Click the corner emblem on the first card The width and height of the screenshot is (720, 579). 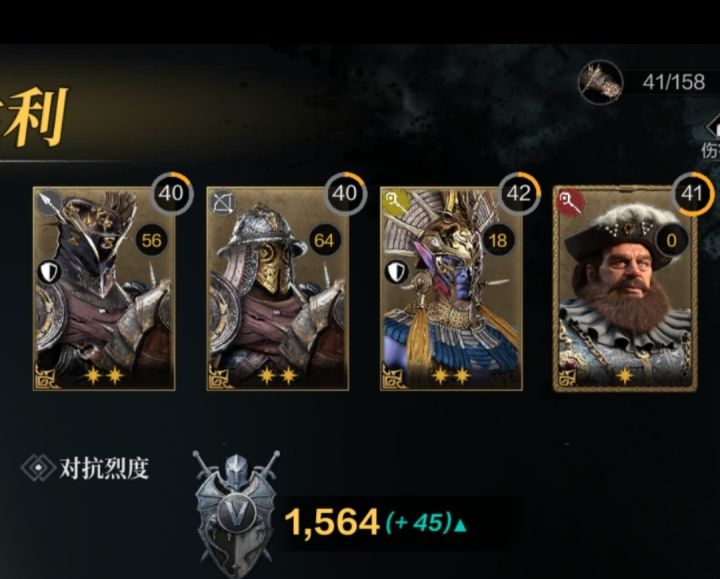(x=46, y=377)
